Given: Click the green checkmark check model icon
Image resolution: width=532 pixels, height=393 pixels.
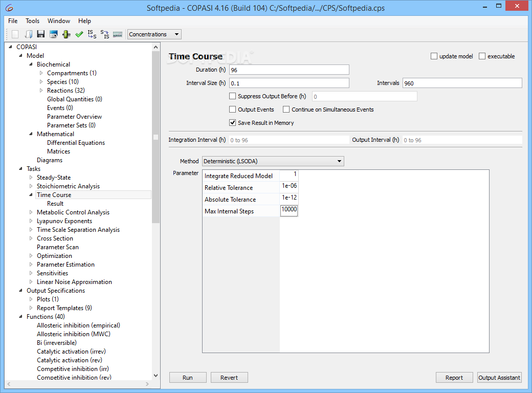Looking at the screenshot, I should [79, 34].
